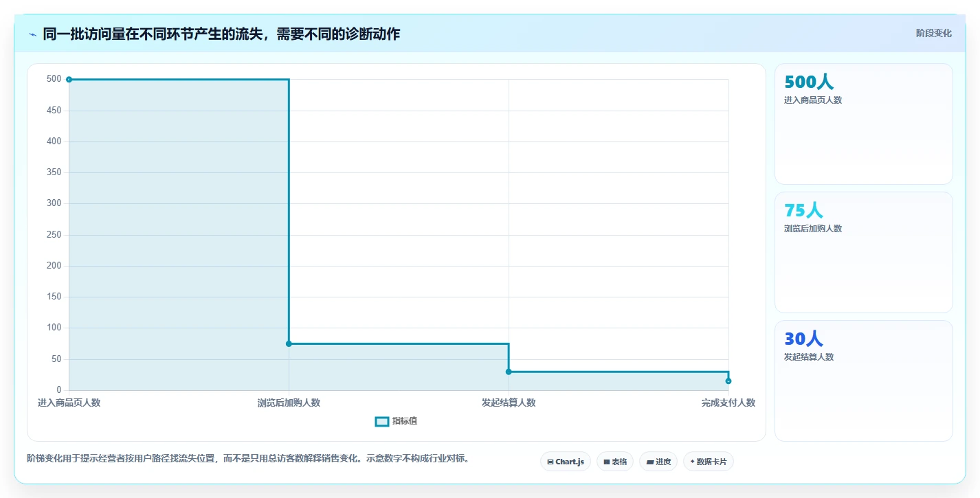Click the y-axis value 100

(x=54, y=328)
